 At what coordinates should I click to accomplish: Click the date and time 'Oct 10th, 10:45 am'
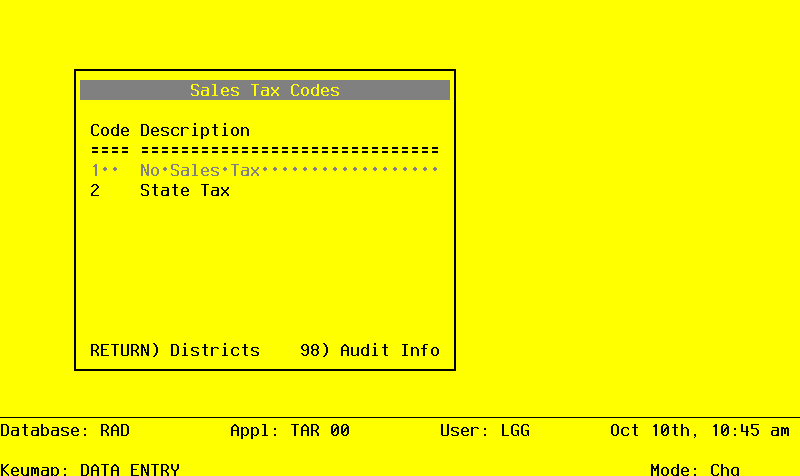(x=699, y=431)
